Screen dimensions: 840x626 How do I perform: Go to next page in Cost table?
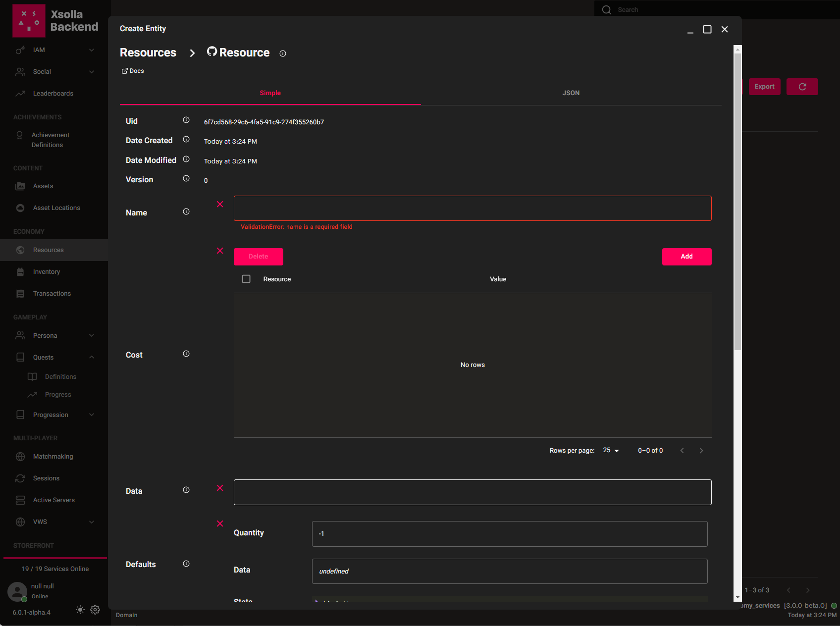coord(701,450)
